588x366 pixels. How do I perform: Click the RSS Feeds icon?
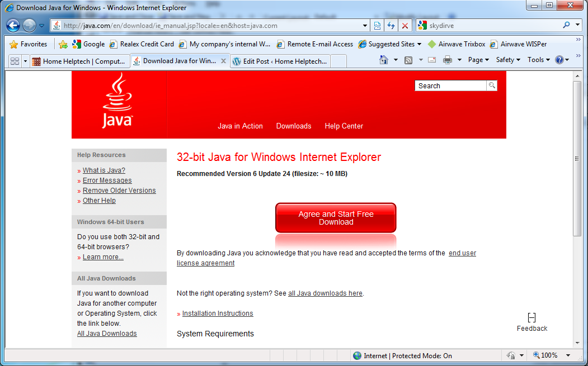(x=408, y=60)
